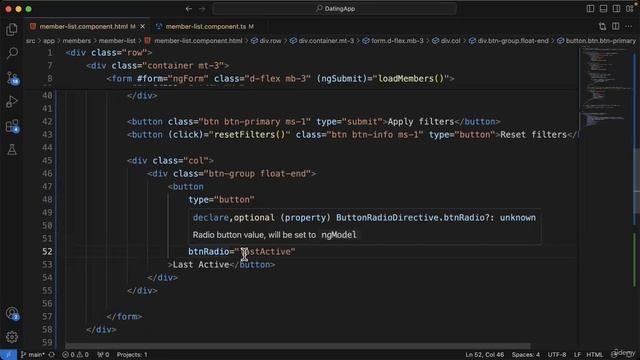Click the Last Active text on line 53
This screenshot has width=640, height=360.
(201, 264)
